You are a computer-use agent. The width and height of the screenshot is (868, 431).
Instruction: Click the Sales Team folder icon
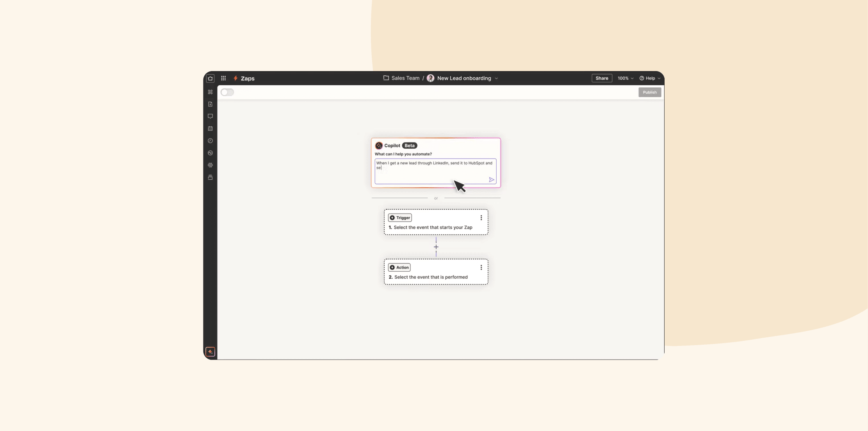[386, 78]
